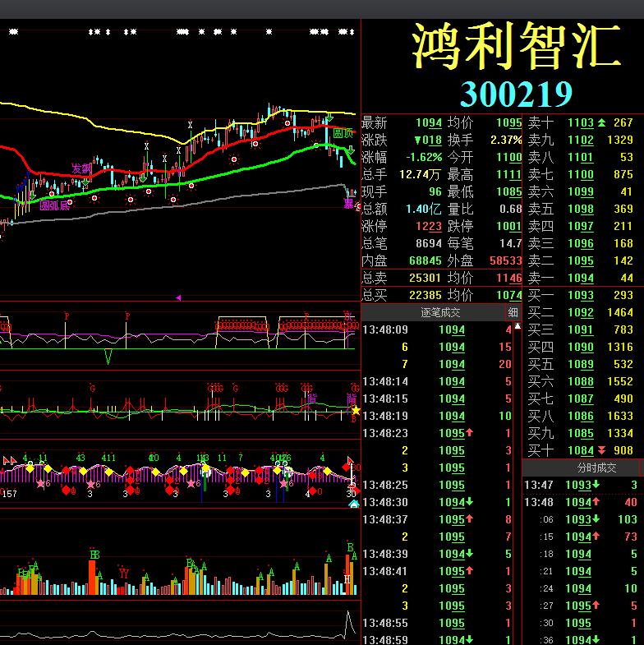Viewport: 644px width, 645px height.
Task: Click the cyan house icon at chart corner
Action: [x=354, y=504]
